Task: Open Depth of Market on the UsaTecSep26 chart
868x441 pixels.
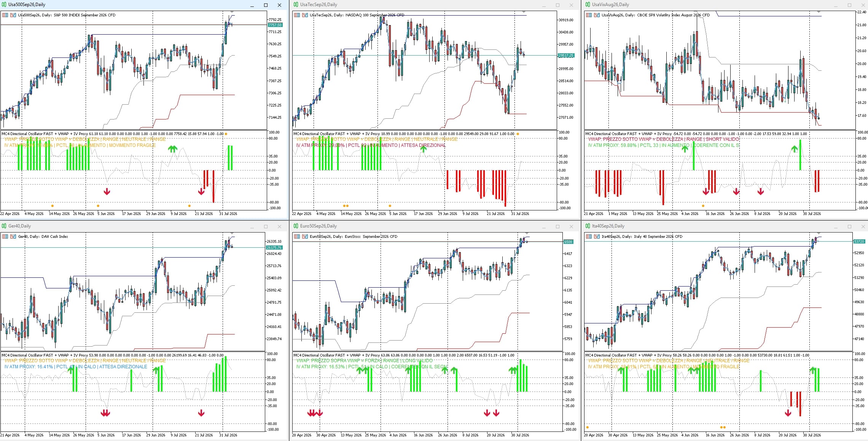Action: coord(297,15)
